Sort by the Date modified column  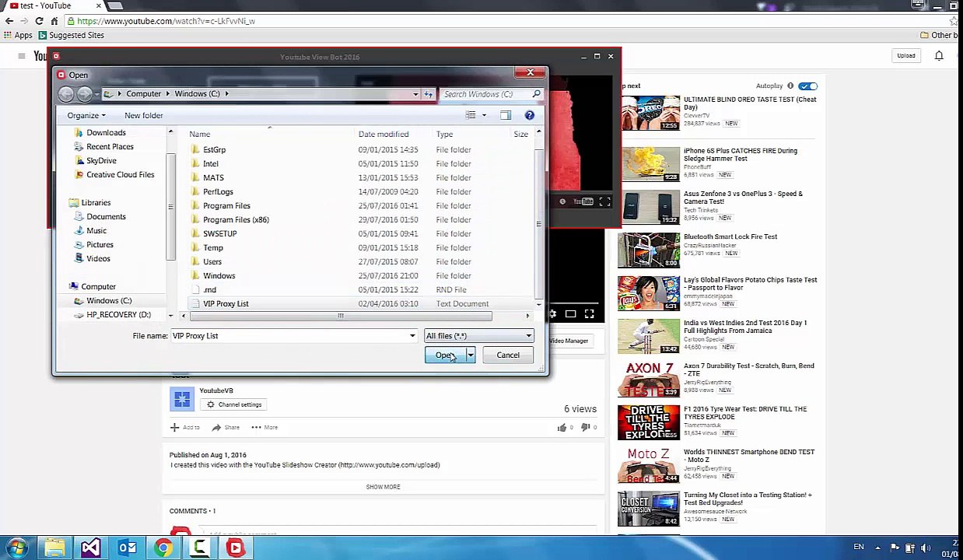click(383, 134)
